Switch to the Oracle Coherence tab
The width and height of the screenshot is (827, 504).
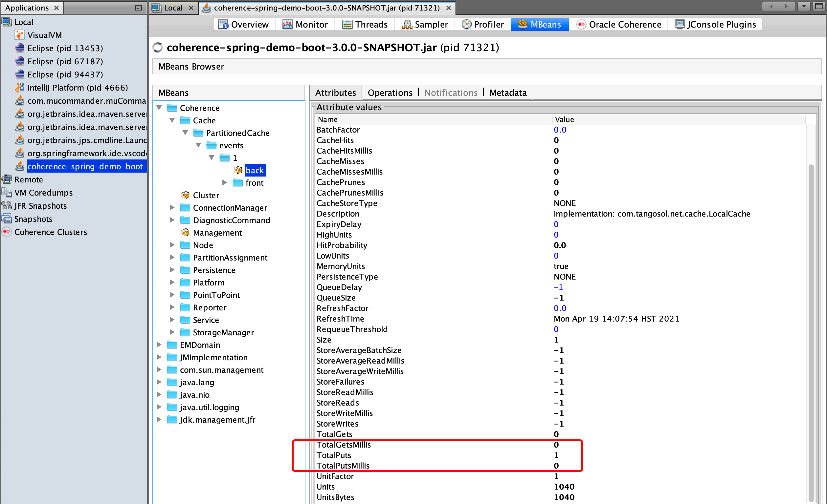pos(618,24)
